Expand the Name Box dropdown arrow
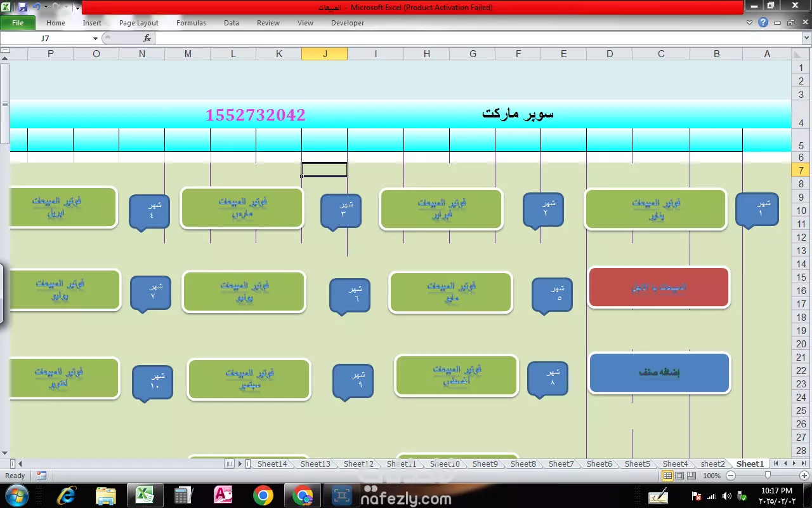 click(95, 39)
